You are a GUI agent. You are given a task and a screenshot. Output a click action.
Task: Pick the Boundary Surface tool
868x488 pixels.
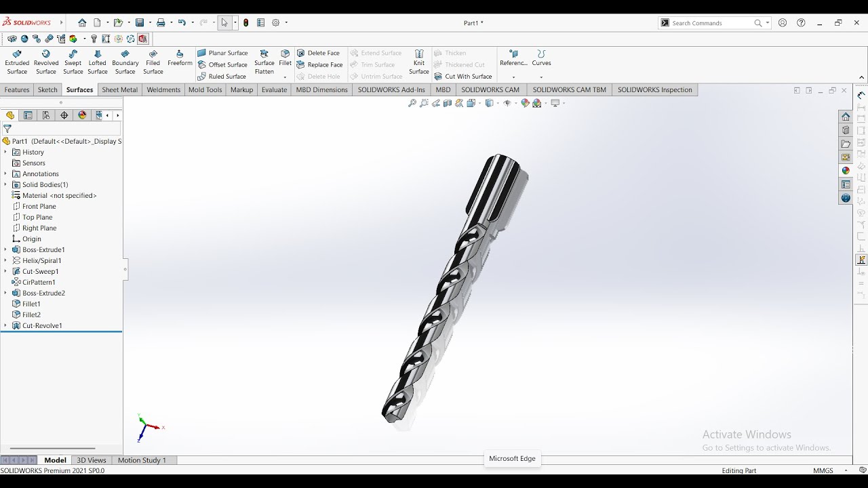click(x=125, y=62)
